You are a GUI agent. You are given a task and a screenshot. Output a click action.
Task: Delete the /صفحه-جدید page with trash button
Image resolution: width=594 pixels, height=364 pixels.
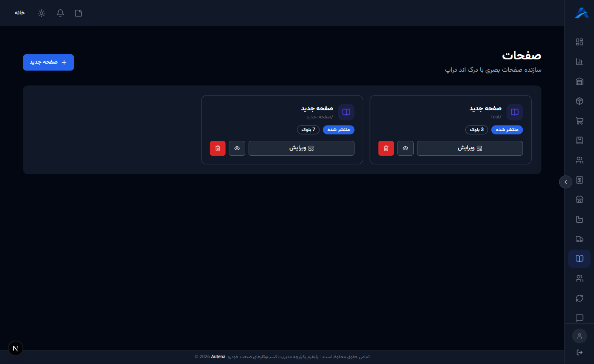tap(218, 148)
